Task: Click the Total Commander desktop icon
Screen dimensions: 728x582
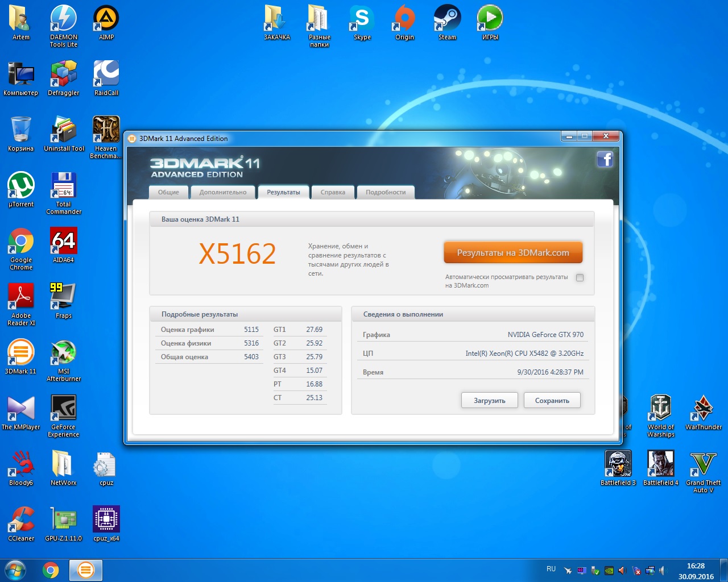Action: [64, 193]
